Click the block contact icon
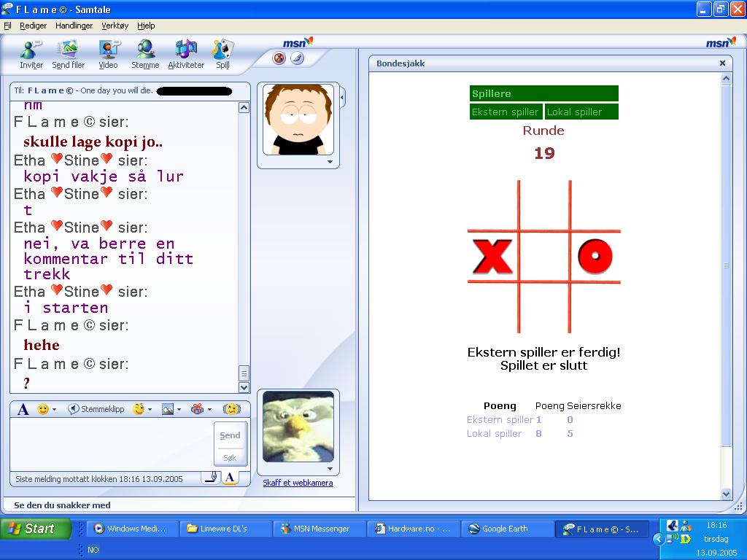The height and width of the screenshot is (560, 747). pos(279,58)
